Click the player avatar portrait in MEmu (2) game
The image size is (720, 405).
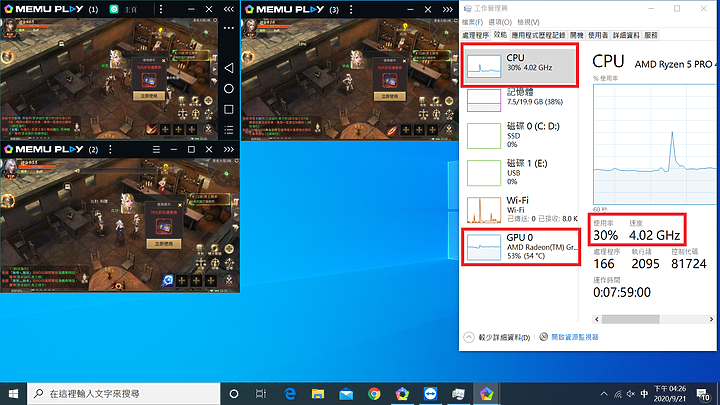[x=10, y=169]
